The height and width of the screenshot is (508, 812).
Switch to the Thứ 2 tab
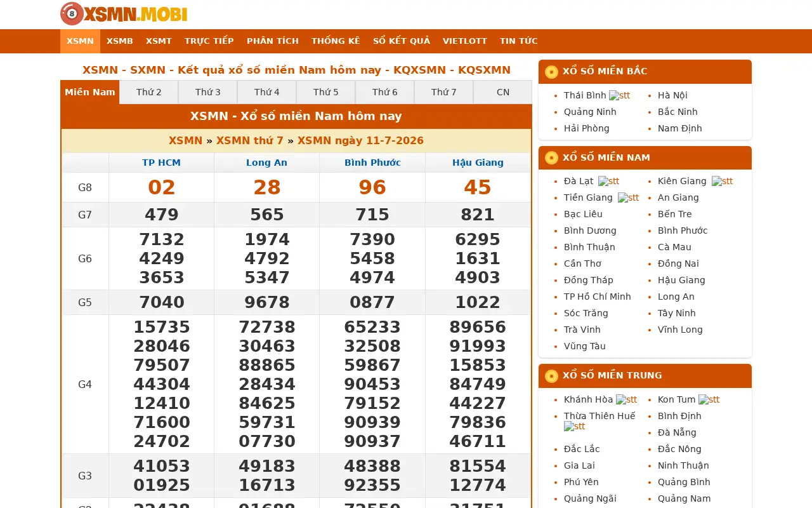pyautogui.click(x=149, y=92)
